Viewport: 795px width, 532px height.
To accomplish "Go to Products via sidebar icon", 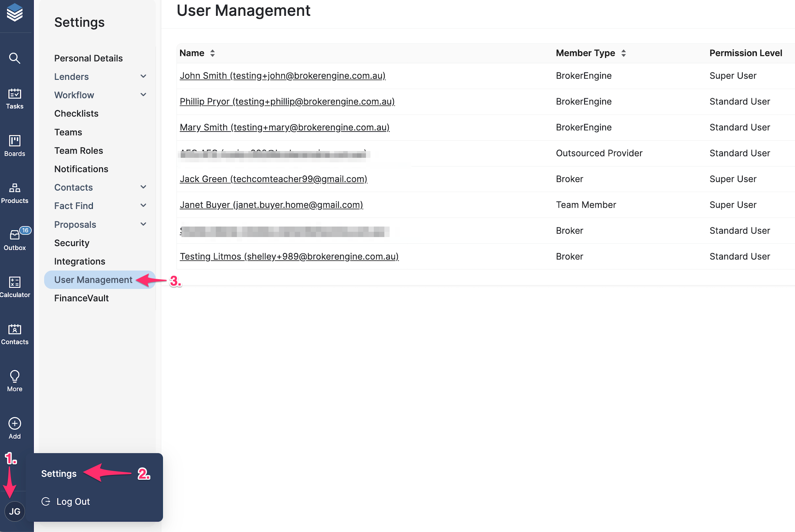I will pyautogui.click(x=15, y=193).
